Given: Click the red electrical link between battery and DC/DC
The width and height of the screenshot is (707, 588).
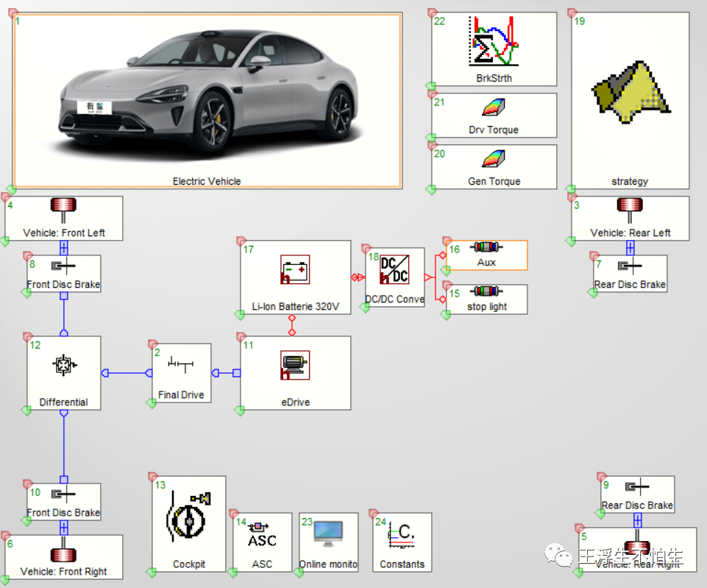Looking at the screenshot, I should [358, 277].
